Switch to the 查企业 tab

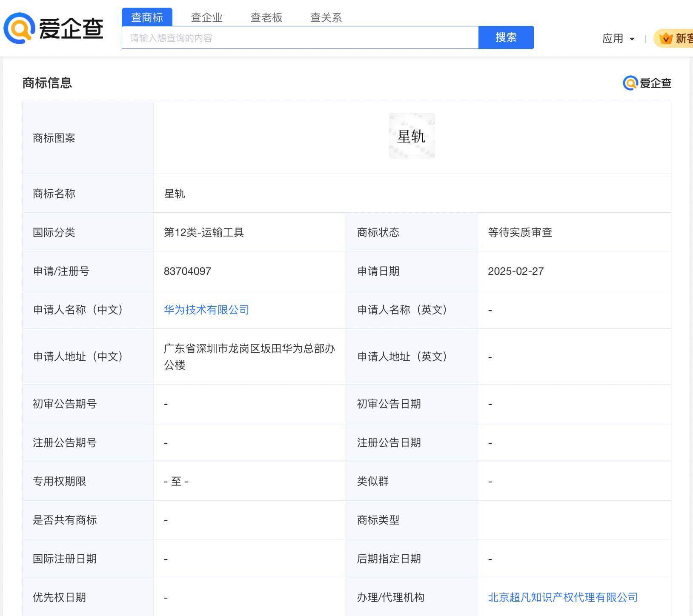point(206,17)
